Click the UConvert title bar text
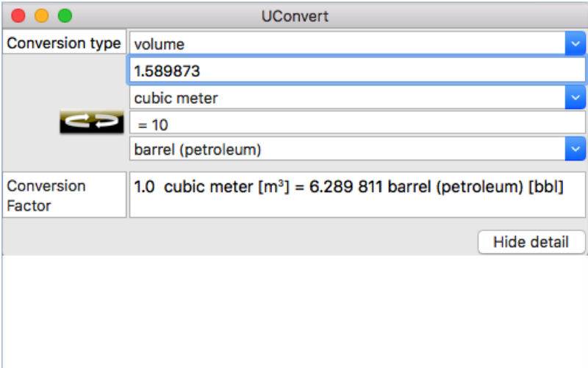This screenshot has height=368, width=588. click(295, 15)
